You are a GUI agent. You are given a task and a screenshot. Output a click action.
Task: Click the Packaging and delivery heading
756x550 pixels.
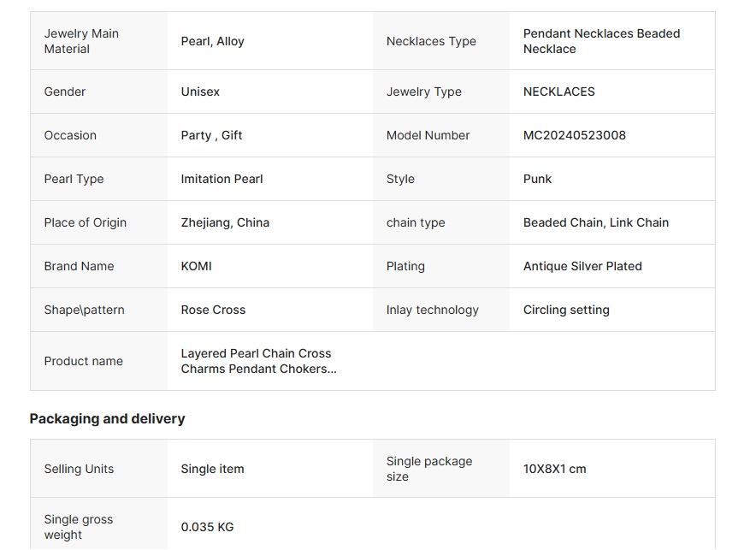point(107,418)
